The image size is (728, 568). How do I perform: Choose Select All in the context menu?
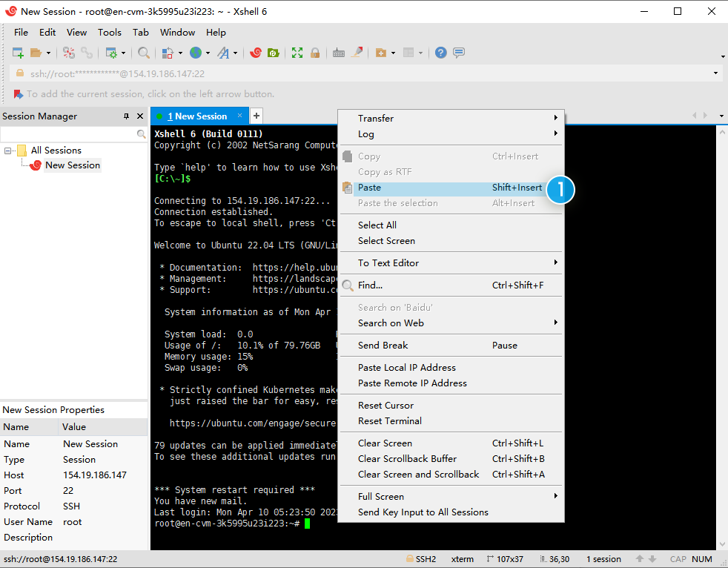pos(451,225)
